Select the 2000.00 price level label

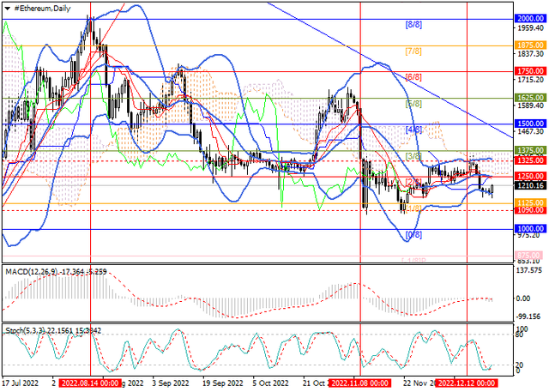[x=528, y=18]
